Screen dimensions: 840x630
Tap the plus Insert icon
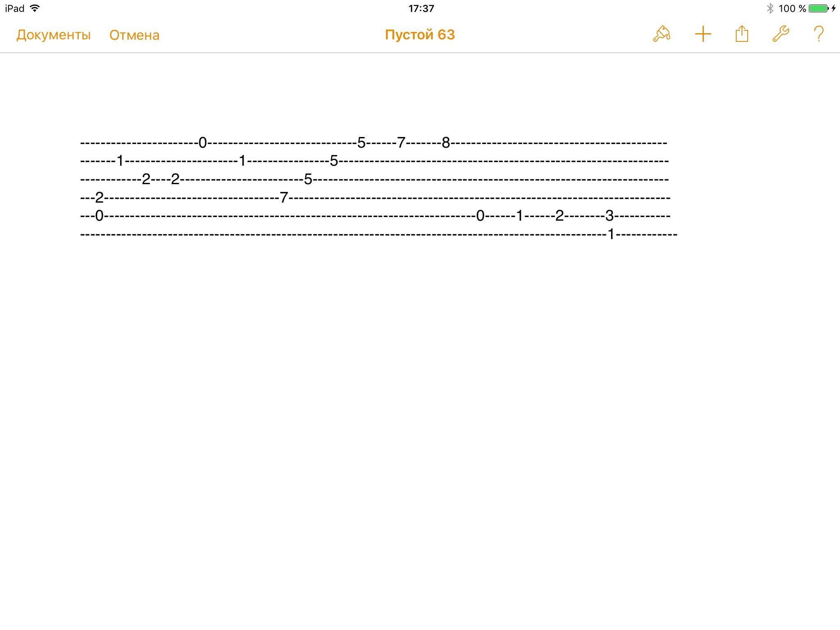coord(703,34)
